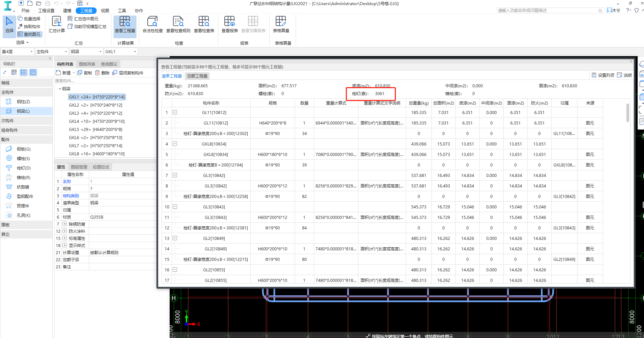The image size is (644, 338).
Task: Click 删除 component button
Action: (x=102, y=73)
